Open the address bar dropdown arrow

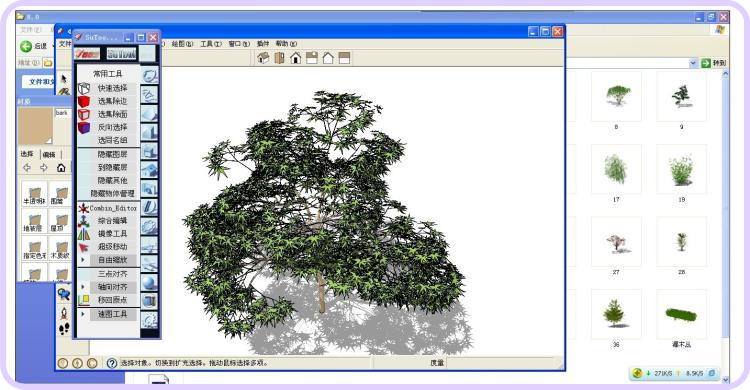coord(693,63)
